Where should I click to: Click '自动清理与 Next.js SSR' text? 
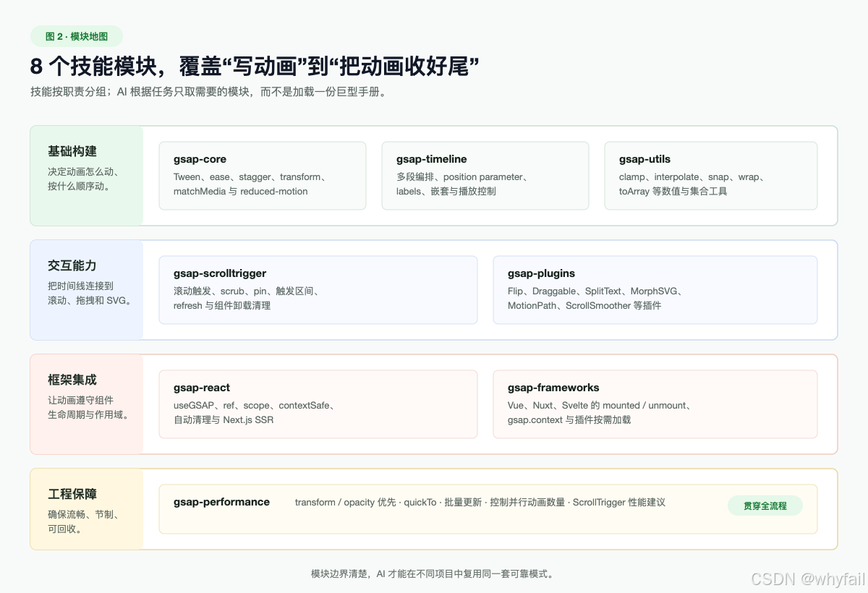click(x=224, y=420)
